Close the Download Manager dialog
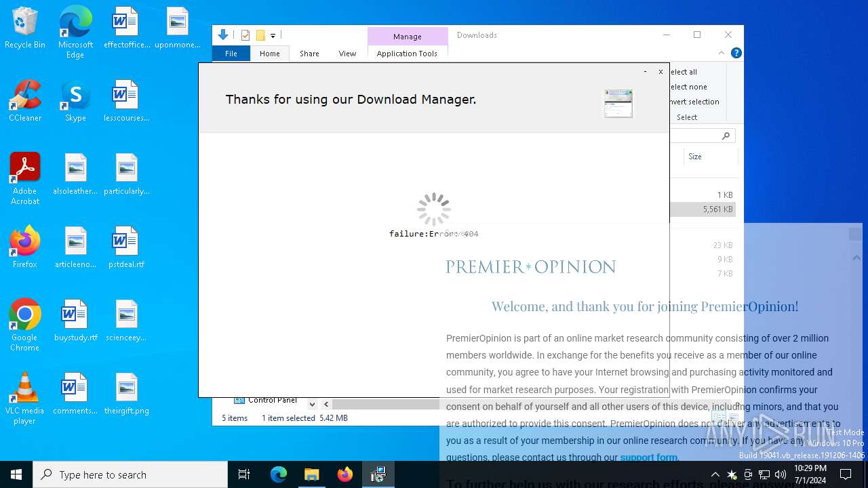 point(660,71)
